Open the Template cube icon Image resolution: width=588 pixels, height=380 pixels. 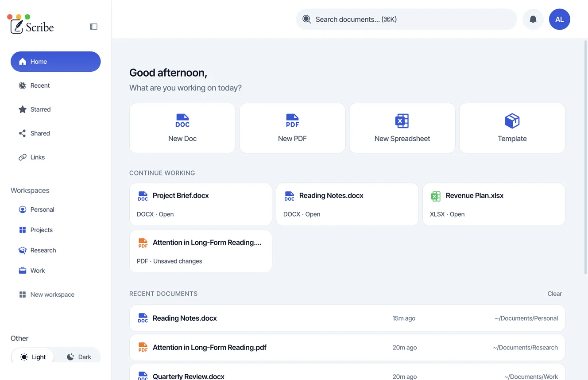tap(512, 120)
